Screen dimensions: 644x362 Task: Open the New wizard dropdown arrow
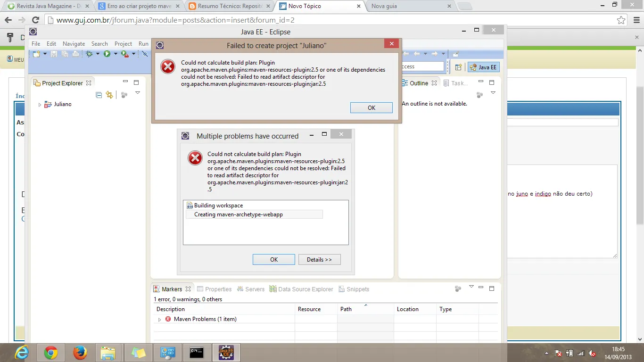45,54
